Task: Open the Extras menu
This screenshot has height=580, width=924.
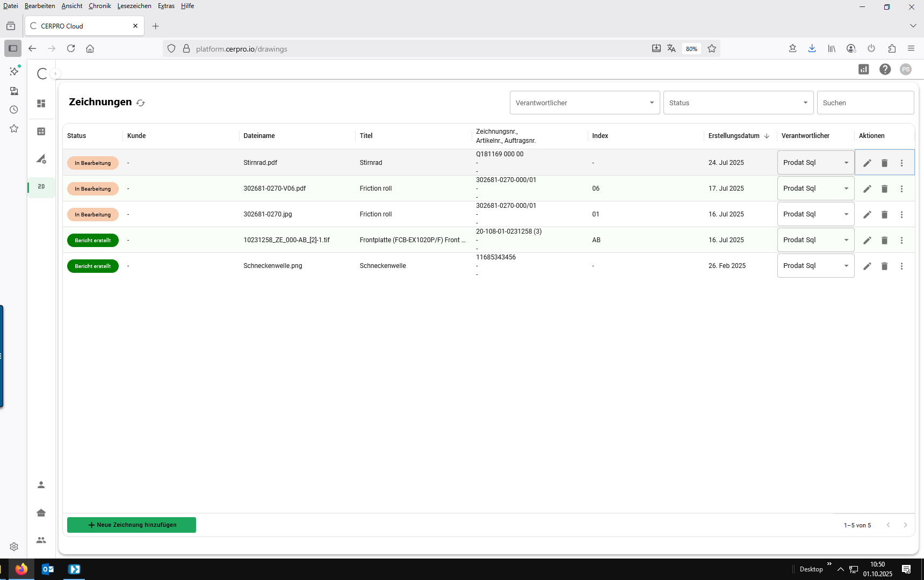Action: coord(166,6)
